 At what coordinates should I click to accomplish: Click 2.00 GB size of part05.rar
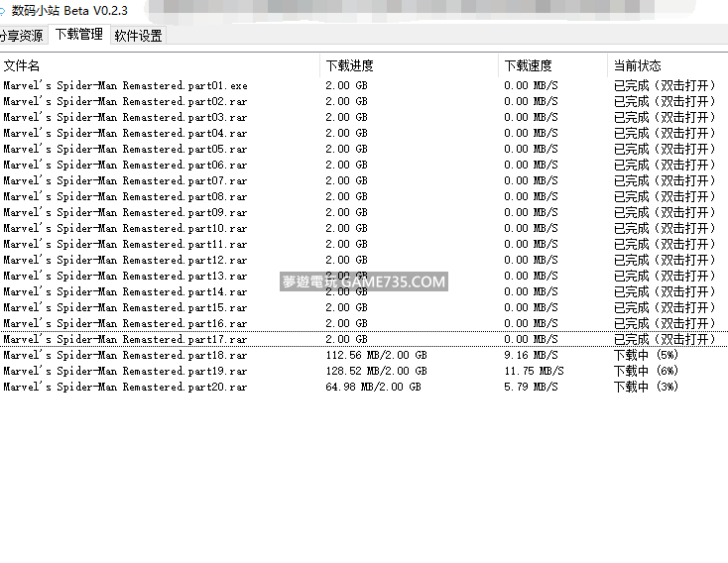pos(346,149)
